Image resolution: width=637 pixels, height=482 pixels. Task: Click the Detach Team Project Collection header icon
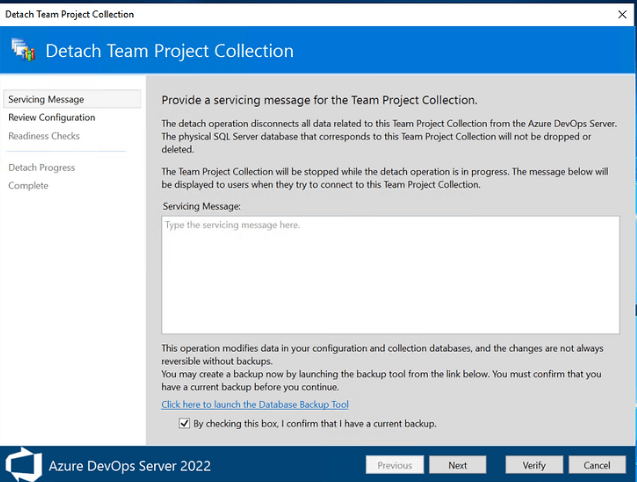(23, 50)
